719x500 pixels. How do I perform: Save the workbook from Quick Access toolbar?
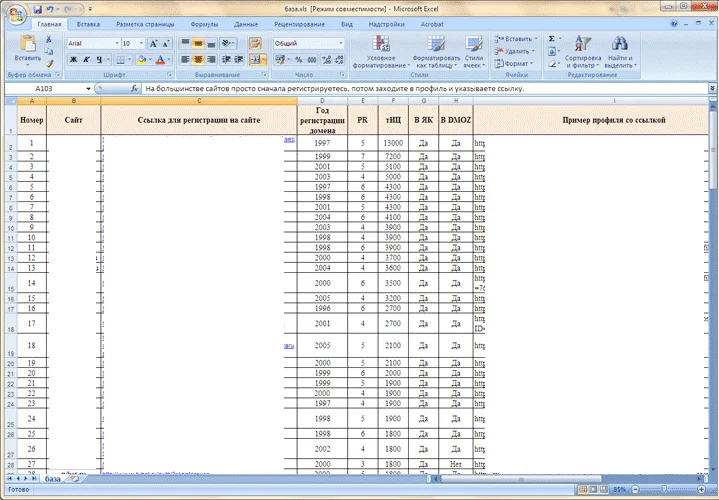pyautogui.click(x=37, y=8)
